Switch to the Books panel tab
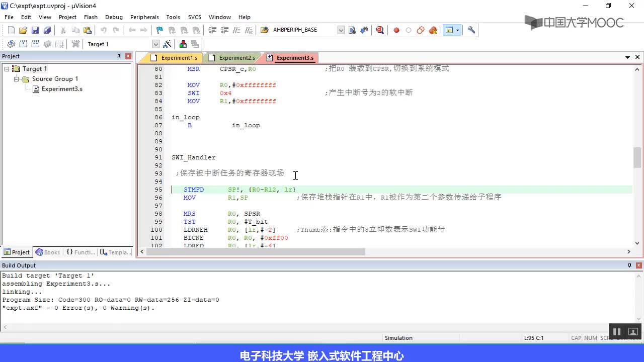Image resolution: width=644 pixels, height=362 pixels. (48, 252)
